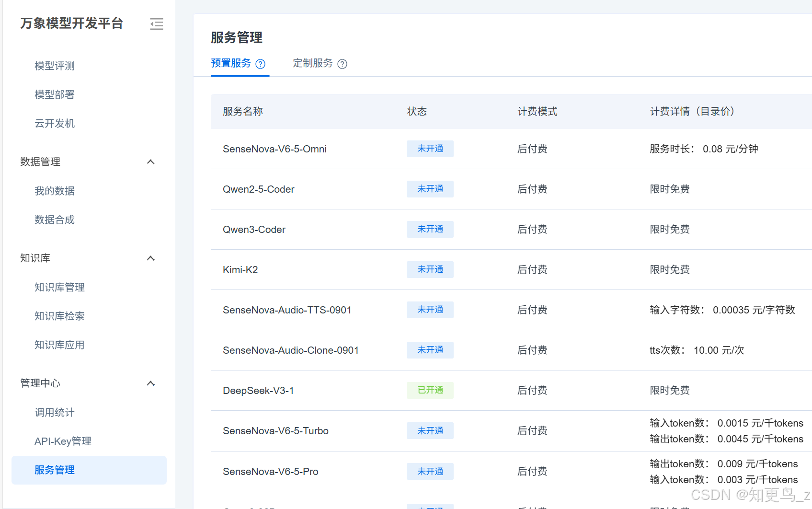The height and width of the screenshot is (509, 812).
Task: Click the 服务名称 column header
Action: tap(243, 112)
